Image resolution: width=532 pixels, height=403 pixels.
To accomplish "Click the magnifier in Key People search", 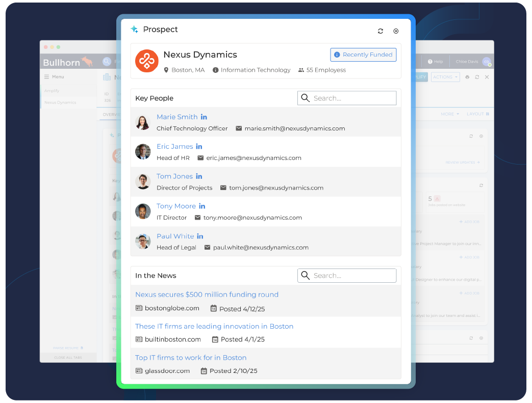I will [x=306, y=98].
